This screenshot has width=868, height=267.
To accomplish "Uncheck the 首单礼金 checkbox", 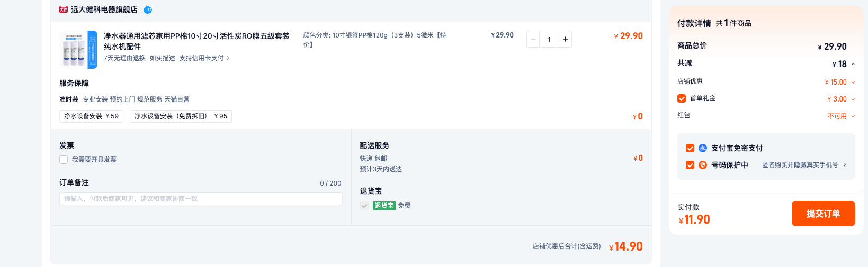I will pos(682,98).
